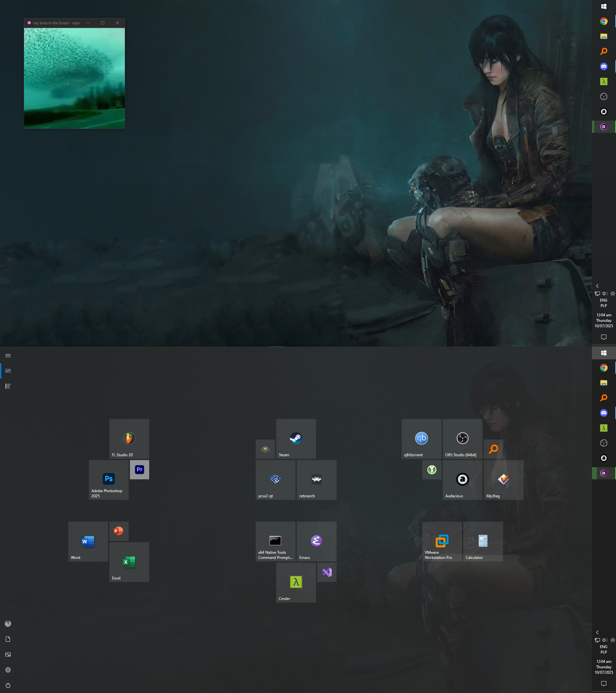The width and height of the screenshot is (616, 693).
Task: Open Documents from Start left rail
Action: pos(8,639)
